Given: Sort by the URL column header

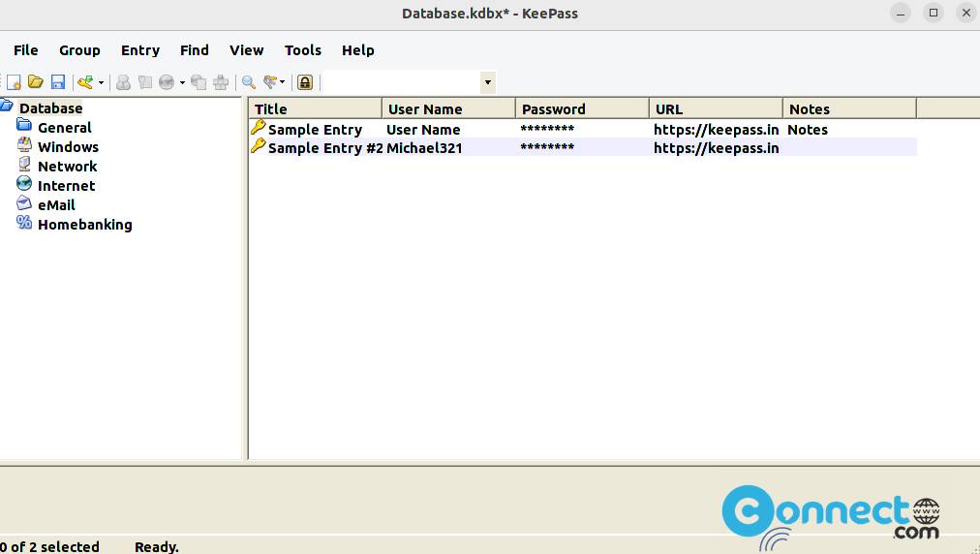Looking at the screenshot, I should (x=717, y=108).
